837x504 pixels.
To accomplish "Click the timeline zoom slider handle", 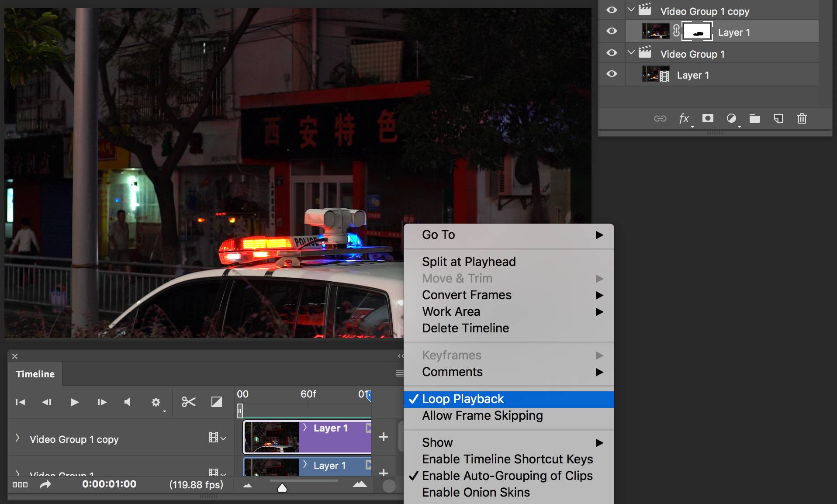I will click(282, 487).
